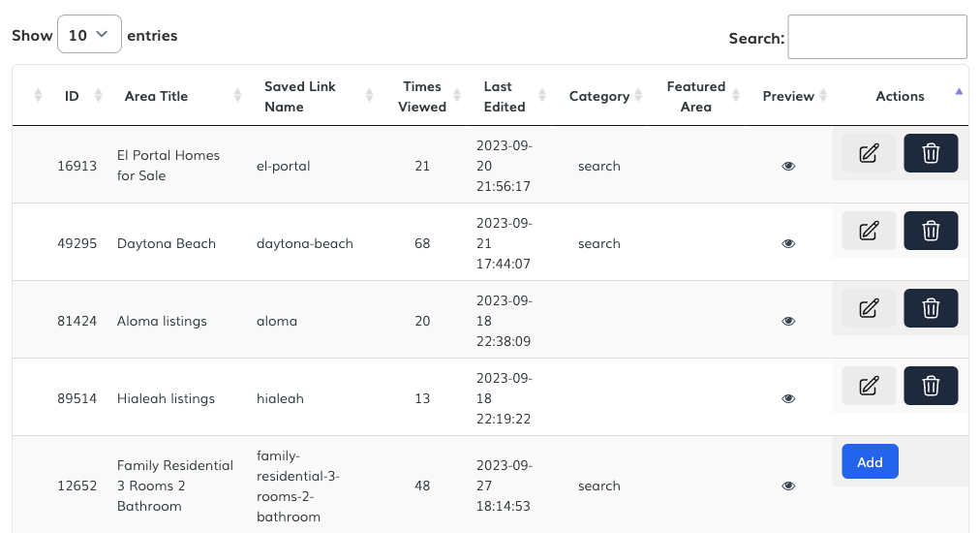
Task: Edit the Aloma listings entry
Action: click(869, 308)
